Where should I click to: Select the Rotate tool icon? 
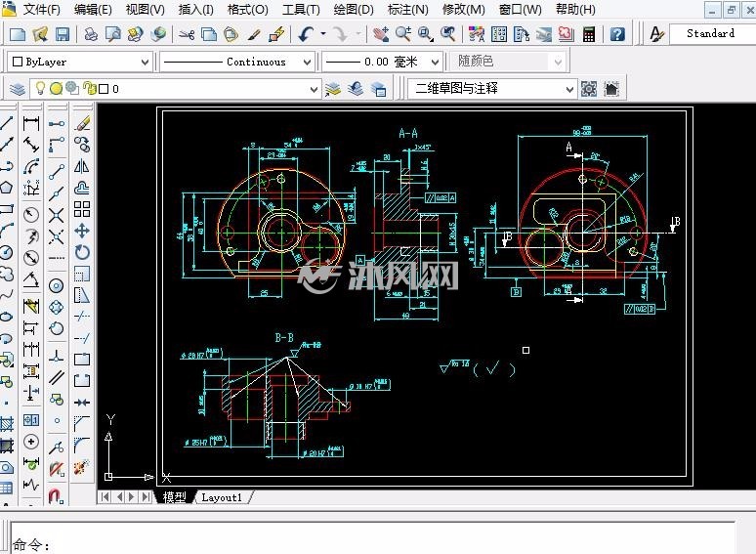81,252
